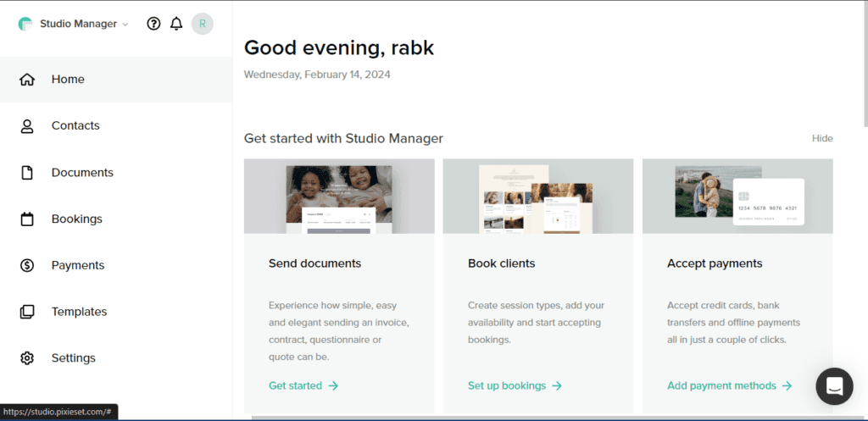The height and width of the screenshot is (421, 868).
Task: Click the Pixieset logo icon
Action: click(x=25, y=24)
